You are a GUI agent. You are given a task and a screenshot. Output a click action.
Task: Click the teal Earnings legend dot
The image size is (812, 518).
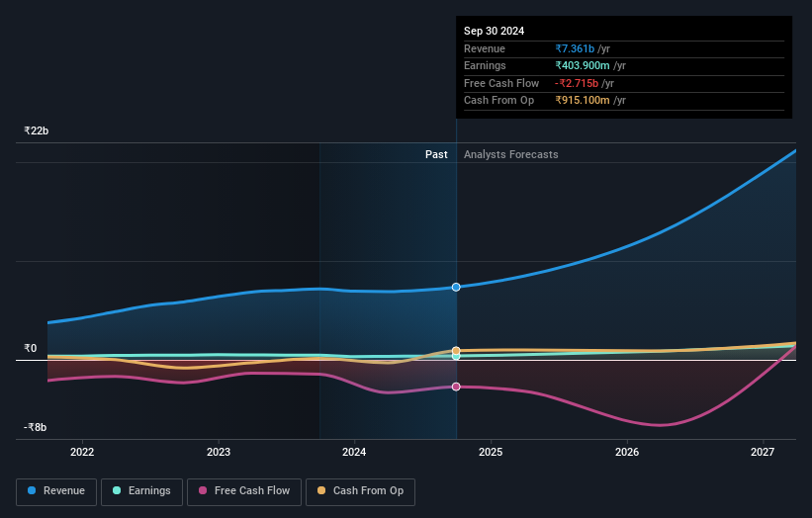[117, 490]
